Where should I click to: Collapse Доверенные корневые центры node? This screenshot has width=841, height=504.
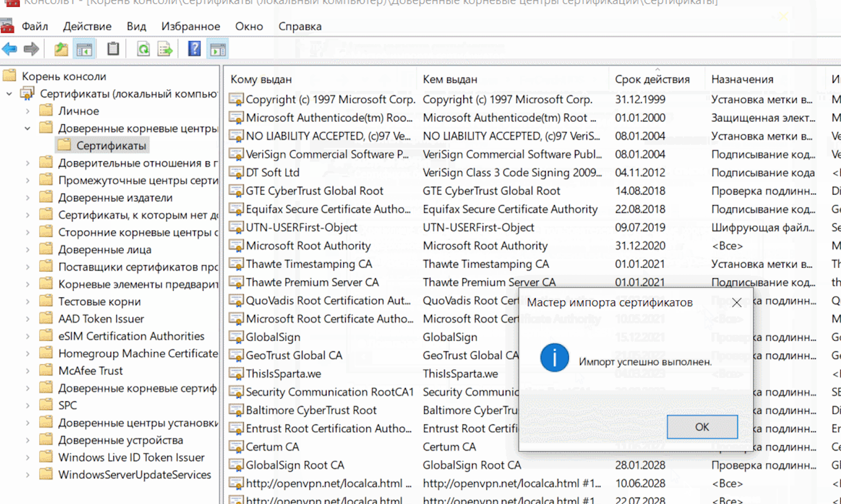(28, 128)
